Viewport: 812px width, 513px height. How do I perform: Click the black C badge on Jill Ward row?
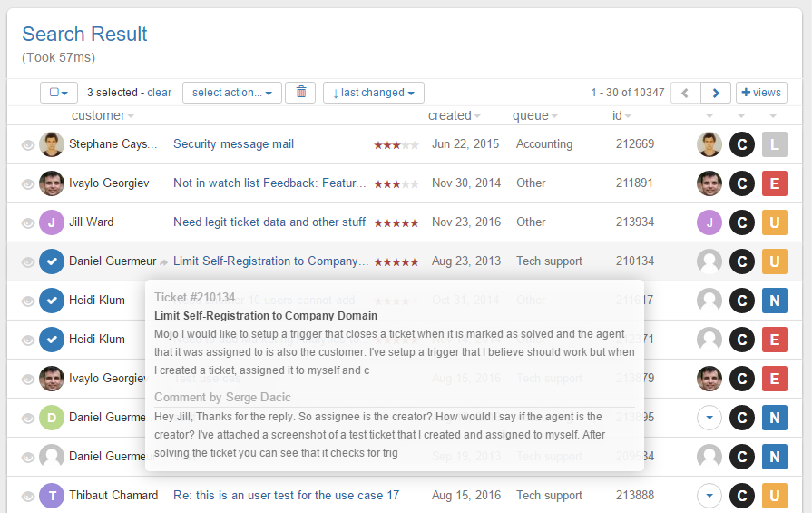[742, 222]
